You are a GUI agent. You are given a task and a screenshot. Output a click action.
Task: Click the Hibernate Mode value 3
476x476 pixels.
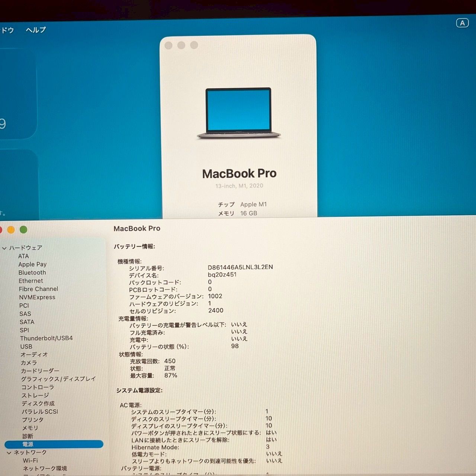pos(268,447)
